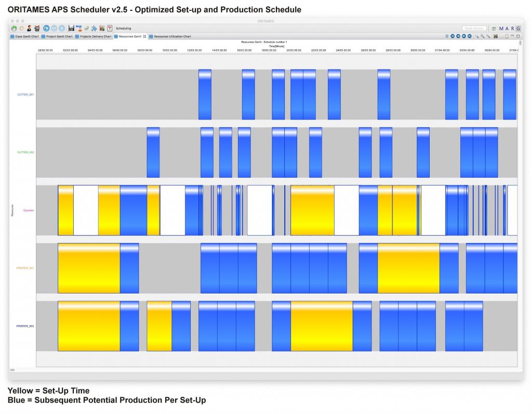The width and height of the screenshot is (532, 414).
Task: Click the open perspective icon
Action: (494, 29)
